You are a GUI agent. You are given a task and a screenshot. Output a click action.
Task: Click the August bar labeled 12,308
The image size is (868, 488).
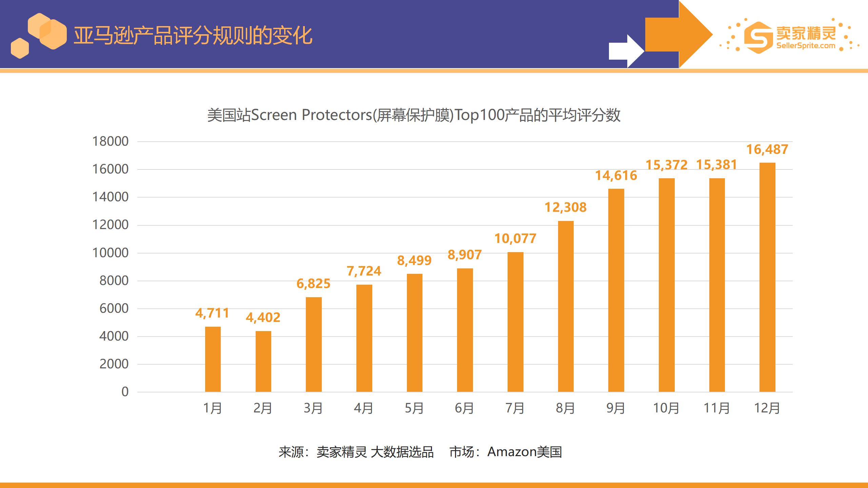pos(566,306)
